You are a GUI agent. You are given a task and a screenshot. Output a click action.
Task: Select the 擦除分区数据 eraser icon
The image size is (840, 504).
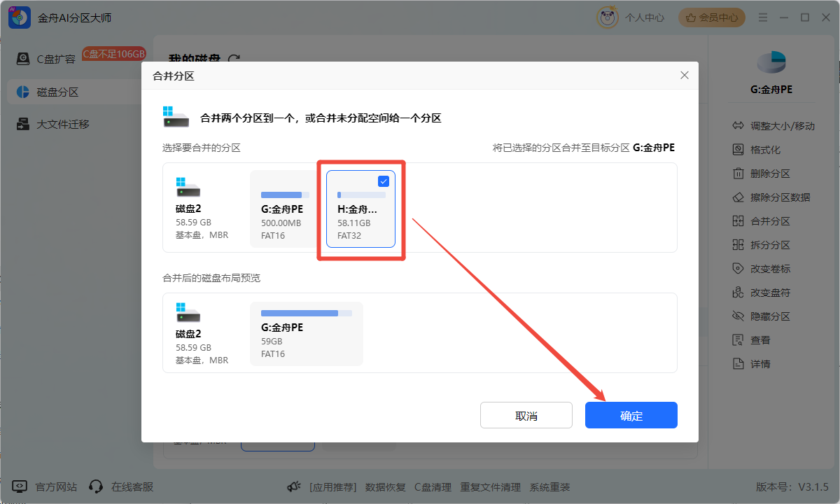[x=738, y=197]
